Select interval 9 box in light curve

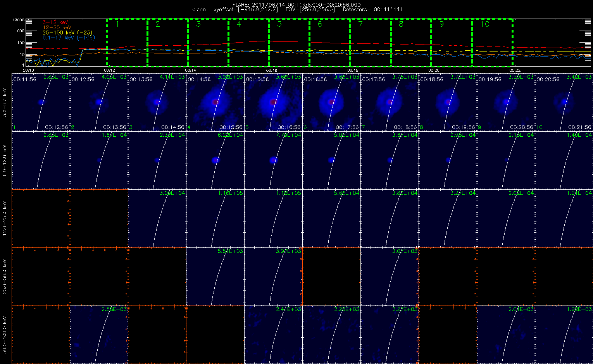(x=452, y=42)
